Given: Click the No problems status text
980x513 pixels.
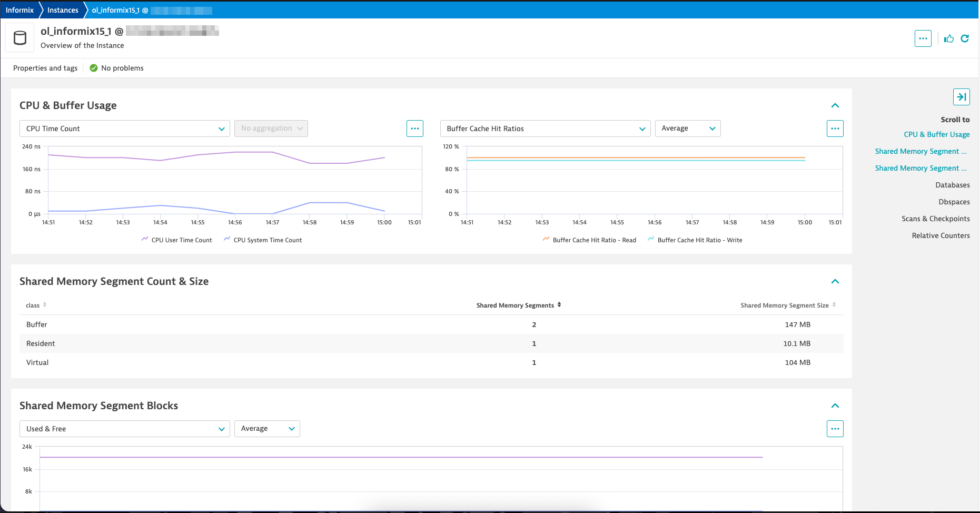Looking at the screenshot, I should (x=122, y=68).
